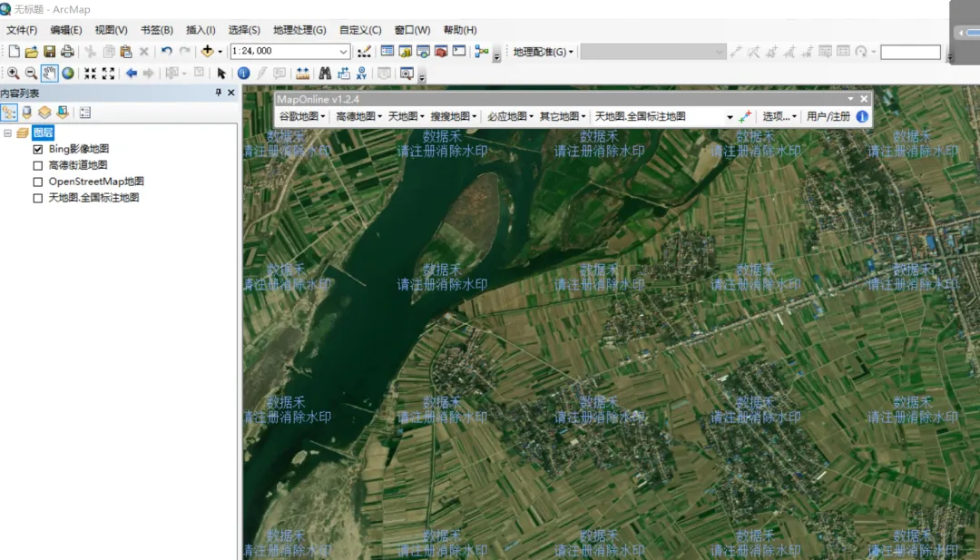Open the map scale 1:24,000 dropdown
Screen dimensions: 980x560
click(x=344, y=52)
